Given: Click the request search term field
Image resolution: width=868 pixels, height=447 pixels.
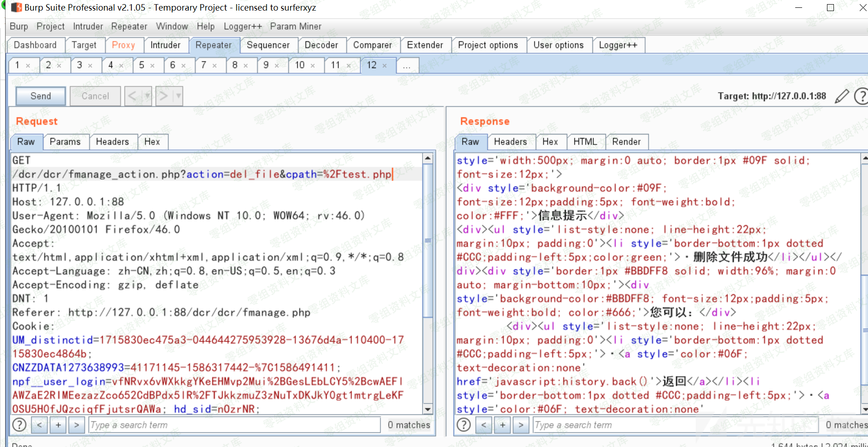Looking at the screenshot, I should click(234, 424).
